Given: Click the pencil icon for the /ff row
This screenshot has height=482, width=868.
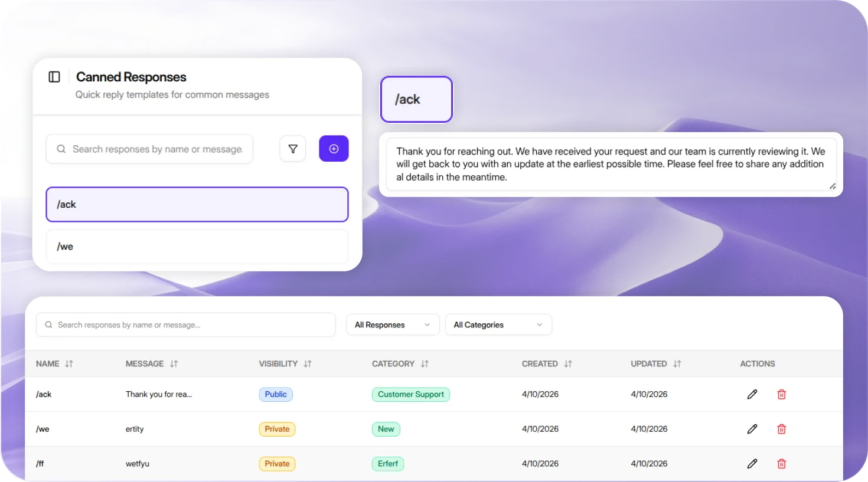Looking at the screenshot, I should point(752,464).
